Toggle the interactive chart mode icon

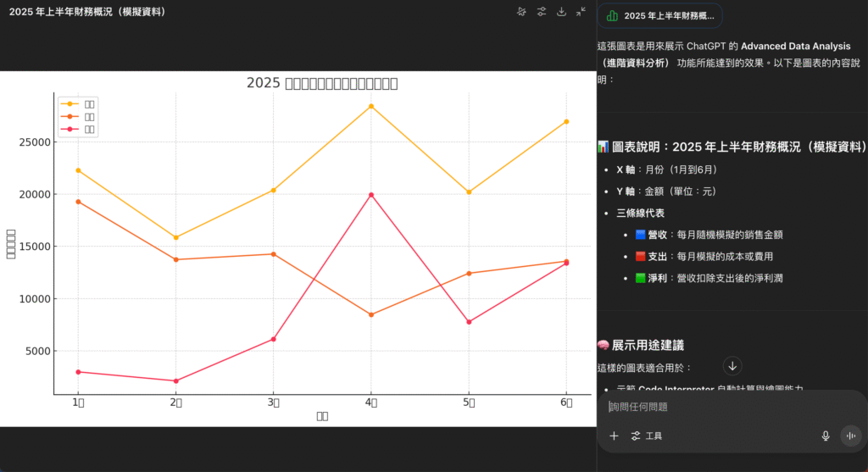tap(521, 12)
